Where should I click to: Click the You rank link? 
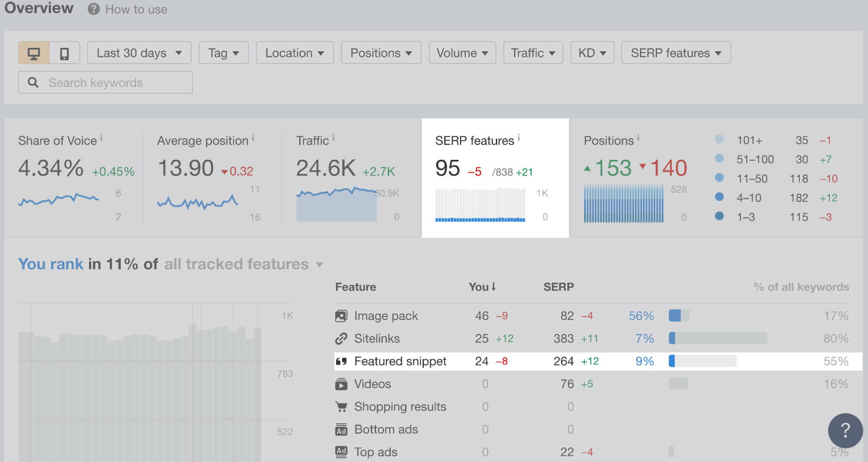(50, 264)
